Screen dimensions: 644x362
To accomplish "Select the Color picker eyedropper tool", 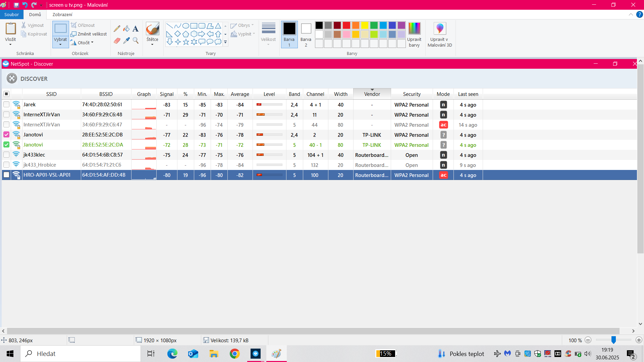I will pos(126,41).
